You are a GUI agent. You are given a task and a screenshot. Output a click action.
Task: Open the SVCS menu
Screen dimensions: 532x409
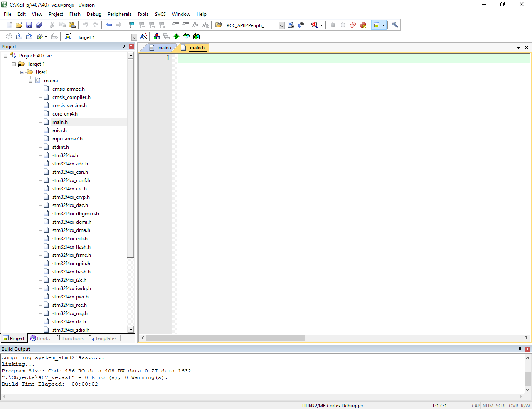pos(160,14)
